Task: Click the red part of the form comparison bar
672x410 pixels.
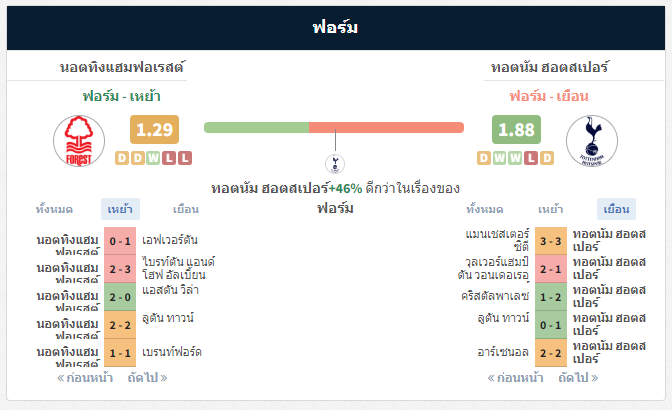Action: click(386, 128)
